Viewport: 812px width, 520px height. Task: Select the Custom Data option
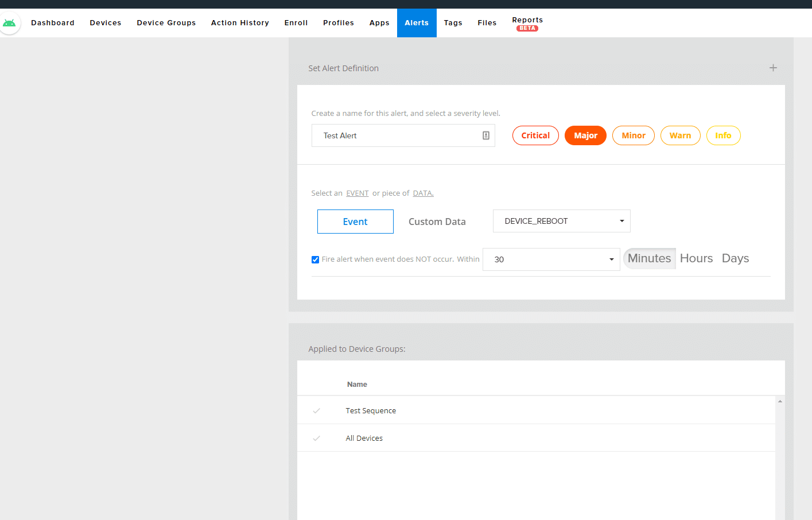[437, 222]
